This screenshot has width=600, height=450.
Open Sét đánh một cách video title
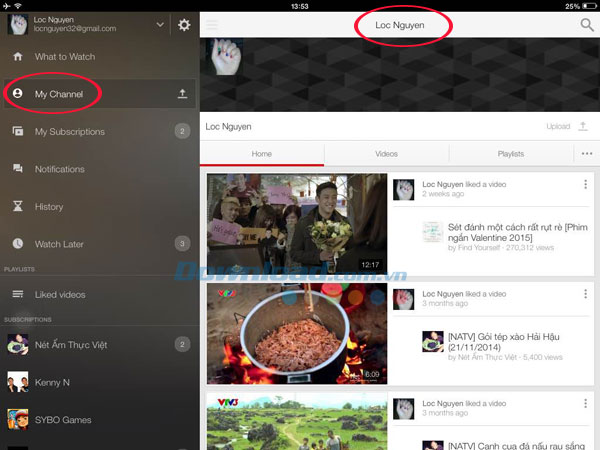coord(517,232)
